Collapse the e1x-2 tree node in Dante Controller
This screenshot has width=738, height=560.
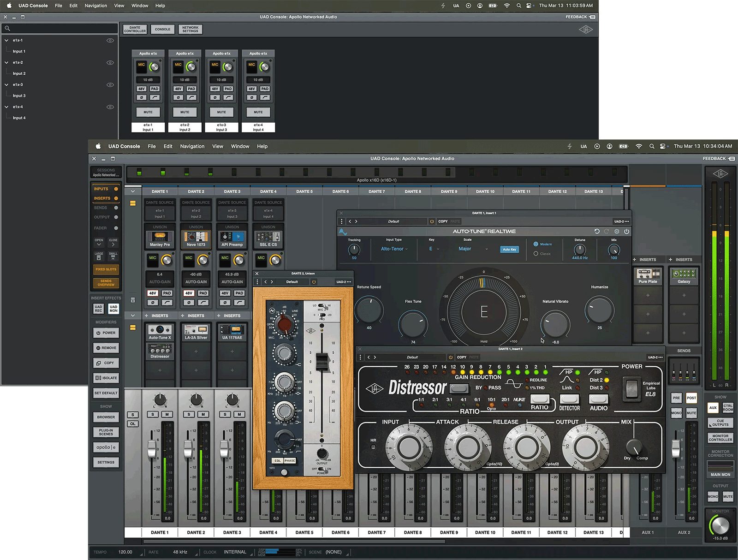[6, 62]
